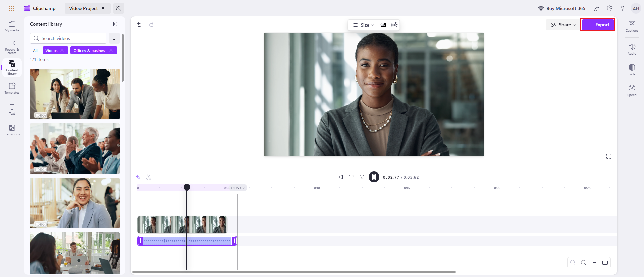Viewport: 644px width, 277px height.
Task: Click the CC sparkle icon in the preview toolbar
Action: (x=394, y=25)
